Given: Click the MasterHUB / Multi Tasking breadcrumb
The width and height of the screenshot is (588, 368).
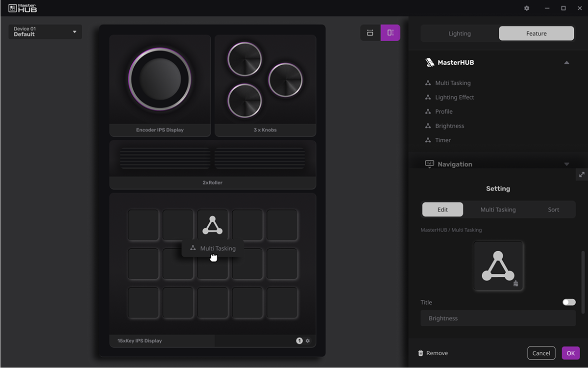Looking at the screenshot, I should point(451,230).
